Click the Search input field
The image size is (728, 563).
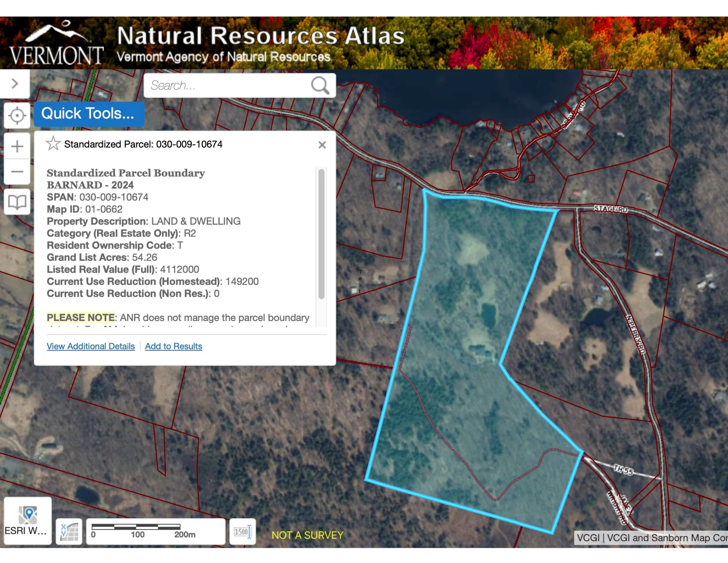click(227, 85)
